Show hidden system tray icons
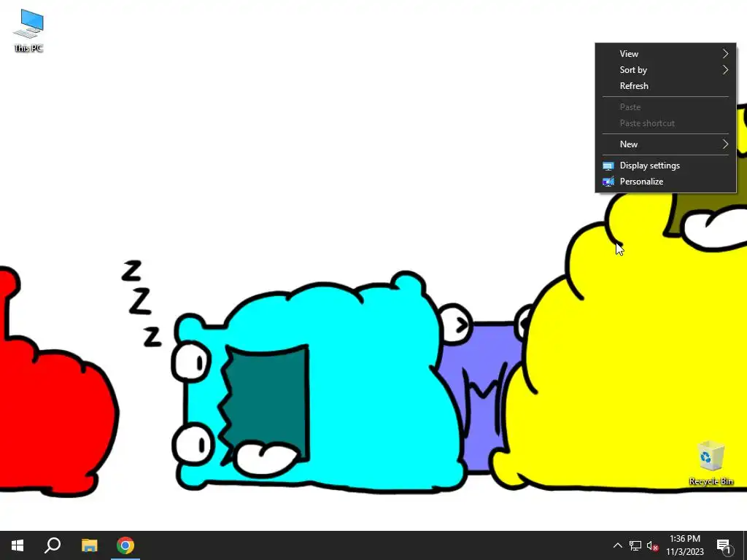Screen dimensions: 747x560 tap(617, 545)
